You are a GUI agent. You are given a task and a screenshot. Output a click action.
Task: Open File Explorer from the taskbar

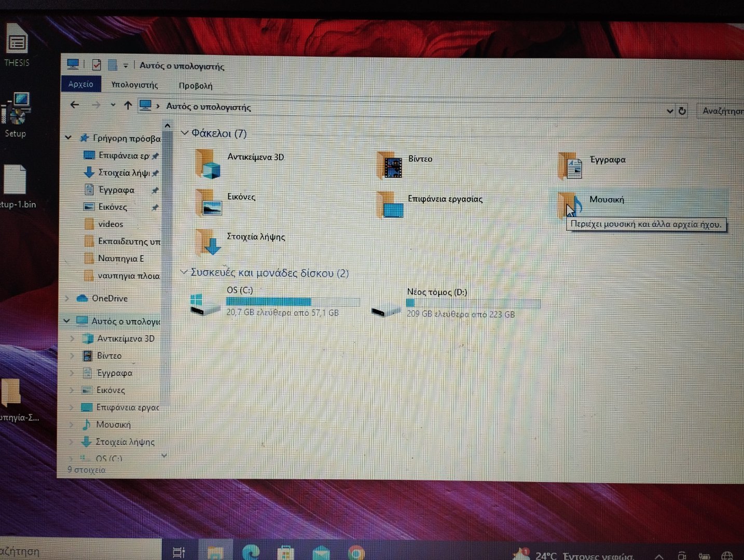215,553
